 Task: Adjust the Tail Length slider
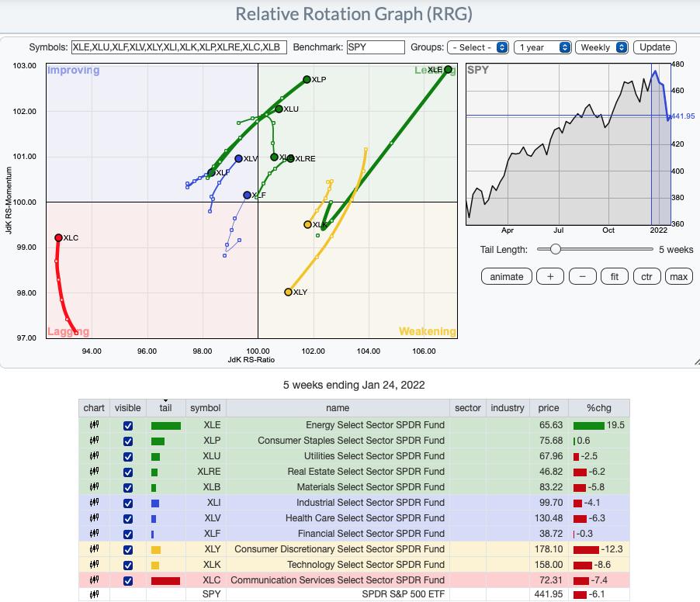[555, 250]
